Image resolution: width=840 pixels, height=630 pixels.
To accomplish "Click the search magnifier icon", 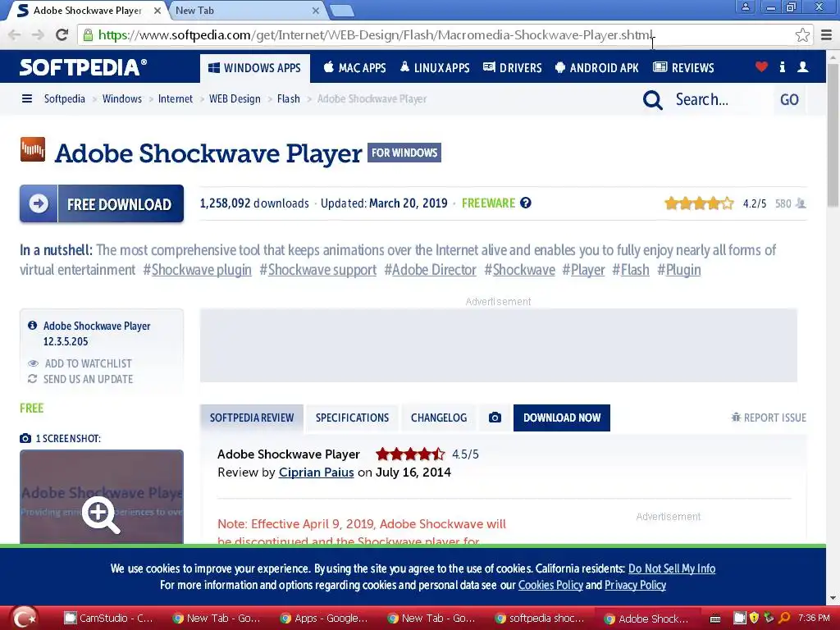I will [x=652, y=99].
